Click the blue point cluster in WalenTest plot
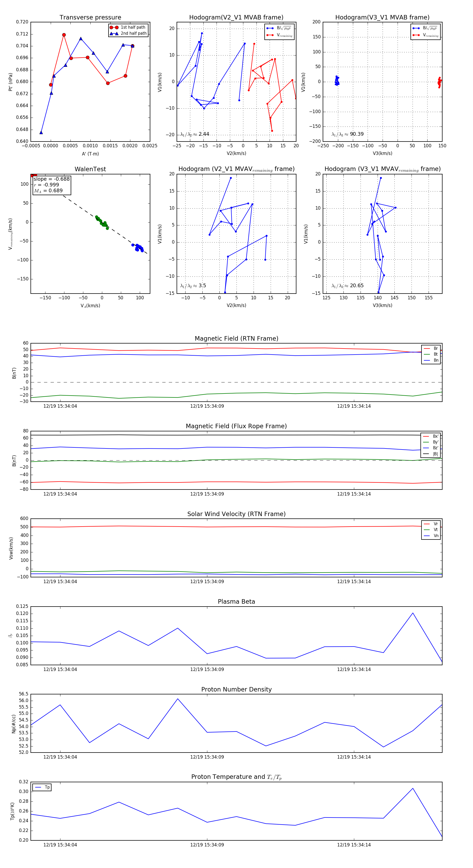473x868 pixels. click(x=138, y=248)
